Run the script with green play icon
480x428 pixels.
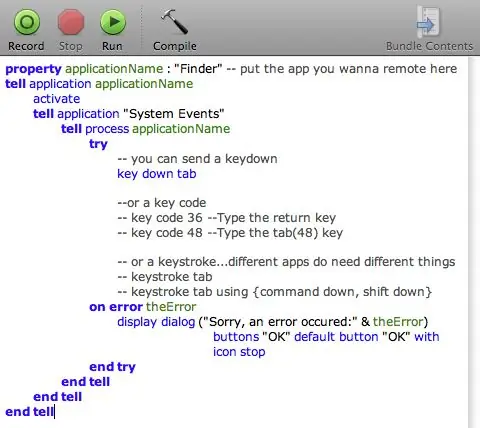click(113, 22)
